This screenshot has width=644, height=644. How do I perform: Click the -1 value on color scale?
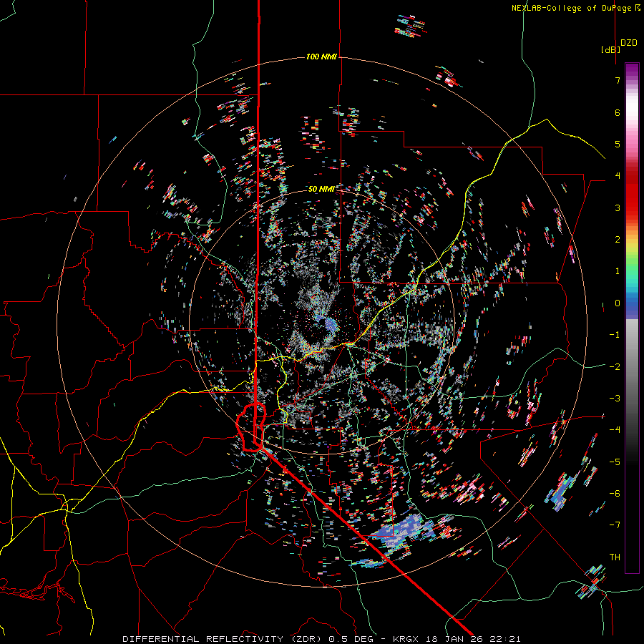pos(615,335)
